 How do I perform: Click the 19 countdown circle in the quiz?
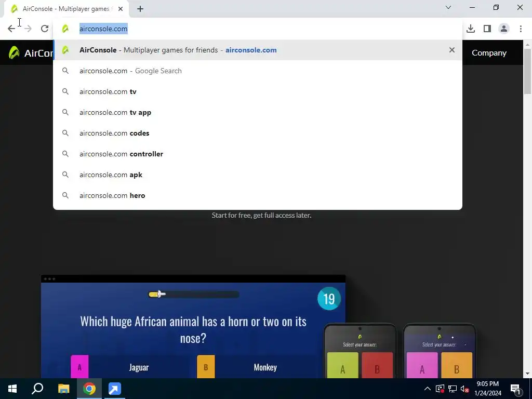pos(329,299)
